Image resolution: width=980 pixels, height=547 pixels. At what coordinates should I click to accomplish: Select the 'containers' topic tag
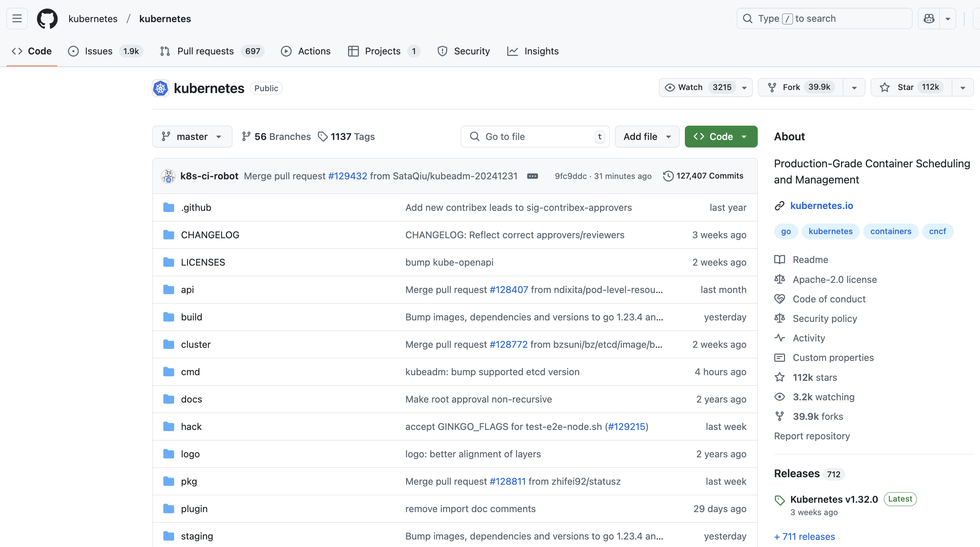pyautogui.click(x=891, y=231)
